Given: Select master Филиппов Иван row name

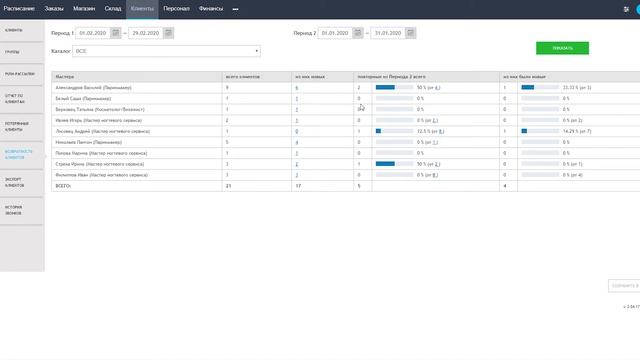Looking at the screenshot, I should click(102, 175).
